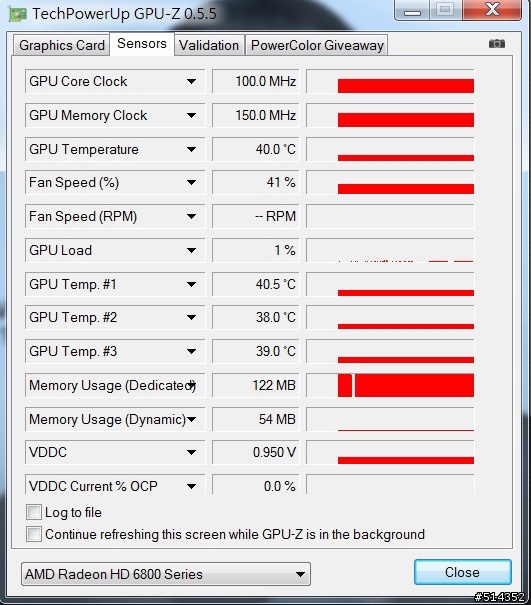Screen dimensions: 531x605
Task: Expand the GPU Temperature dropdown arrow
Action: (191, 149)
